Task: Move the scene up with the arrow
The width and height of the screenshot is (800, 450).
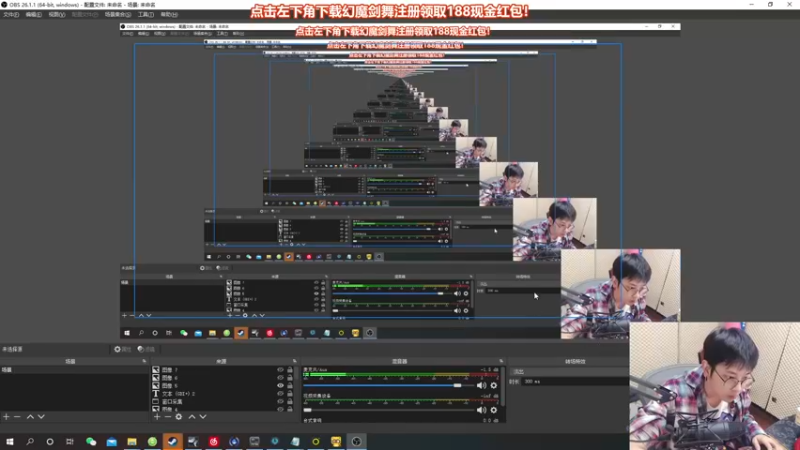Action: coord(30,417)
